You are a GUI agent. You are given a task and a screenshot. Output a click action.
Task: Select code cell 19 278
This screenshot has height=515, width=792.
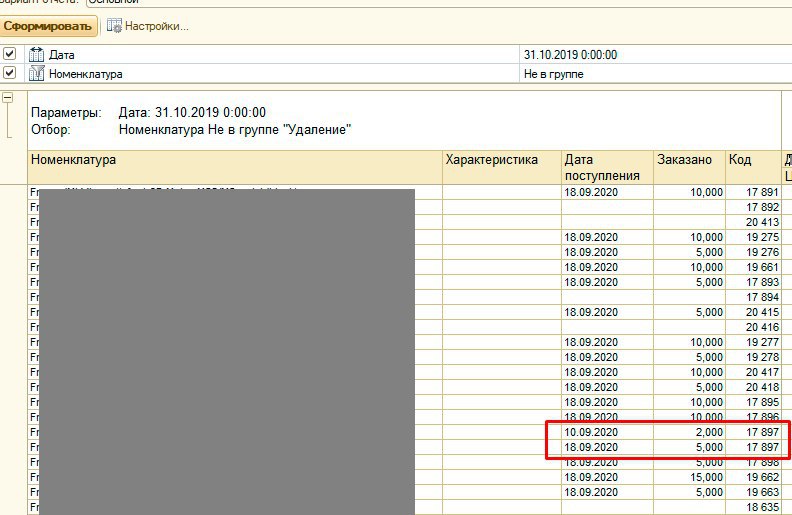(x=753, y=357)
